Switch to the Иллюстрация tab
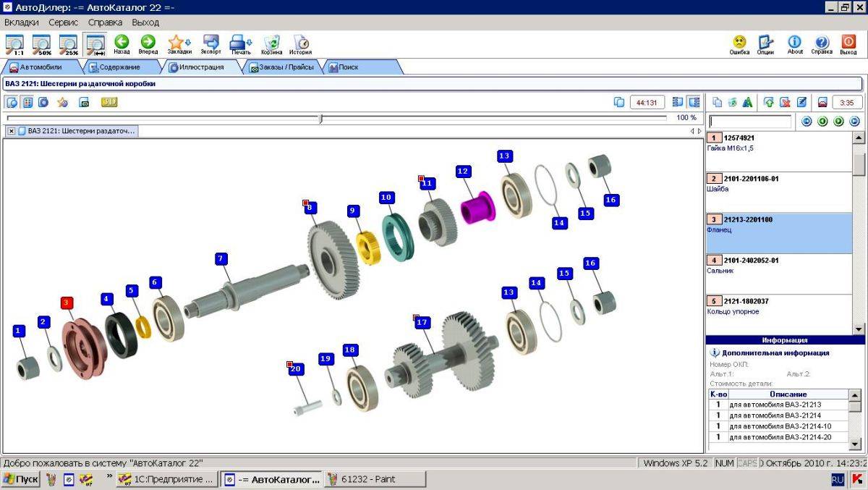Viewport: 868px width, 490px height. pos(201,67)
